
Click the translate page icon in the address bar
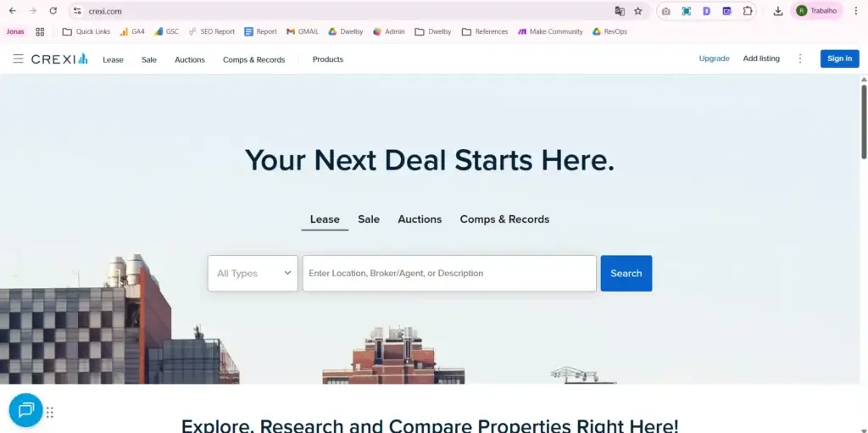[x=620, y=11]
